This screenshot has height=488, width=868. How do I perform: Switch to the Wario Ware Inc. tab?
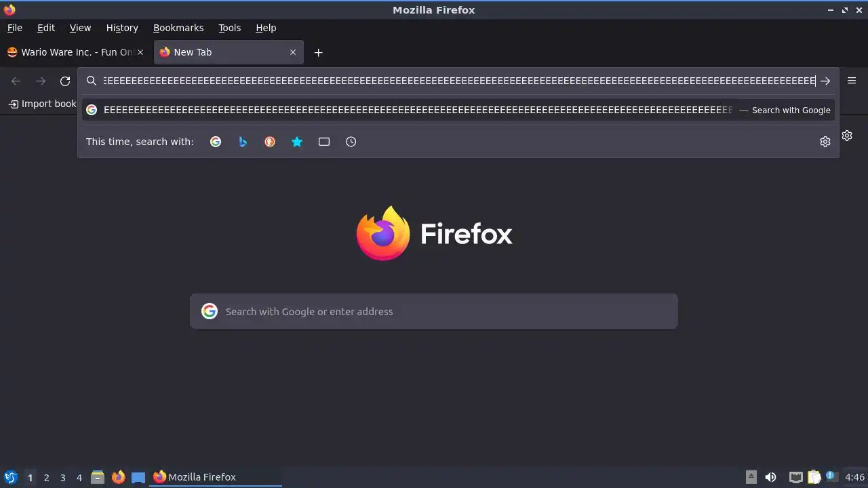point(76,52)
